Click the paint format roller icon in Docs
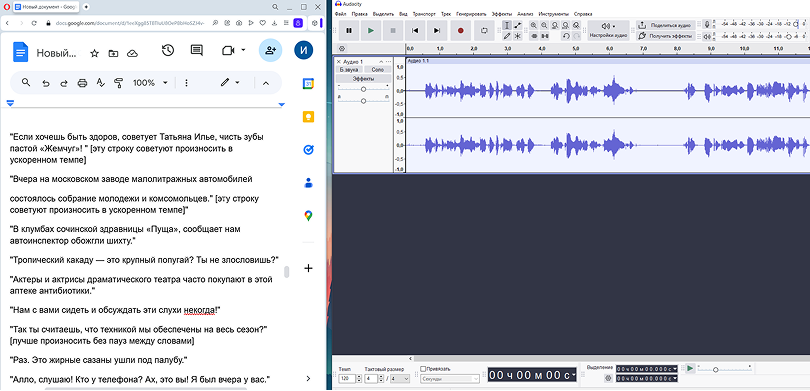810x391 pixels. [119, 83]
